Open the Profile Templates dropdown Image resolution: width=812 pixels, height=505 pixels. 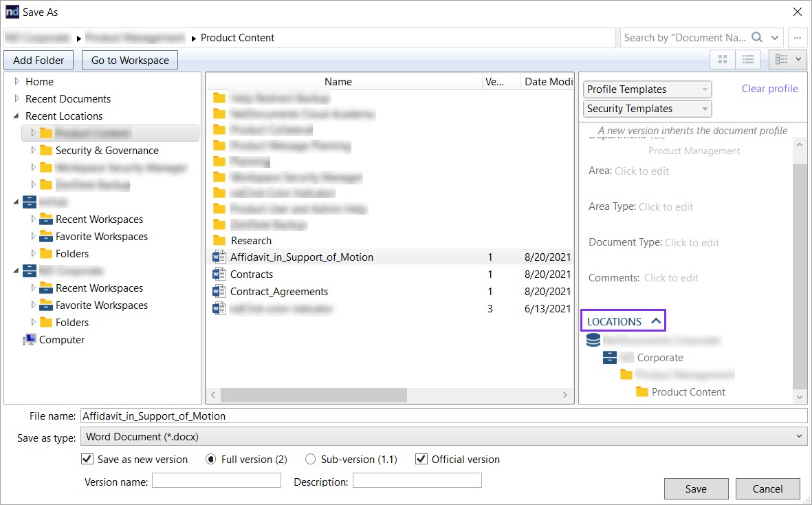[x=647, y=89]
